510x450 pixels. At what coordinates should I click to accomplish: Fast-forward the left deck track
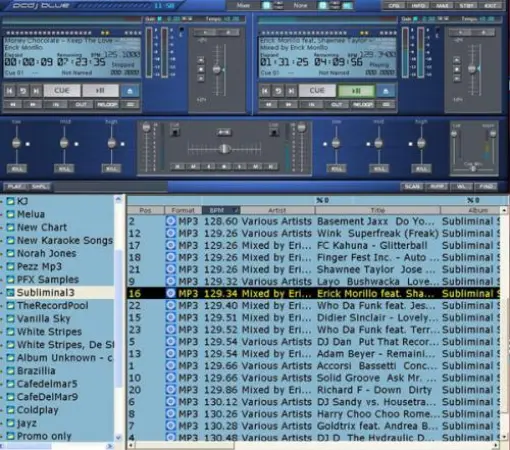tap(33, 104)
